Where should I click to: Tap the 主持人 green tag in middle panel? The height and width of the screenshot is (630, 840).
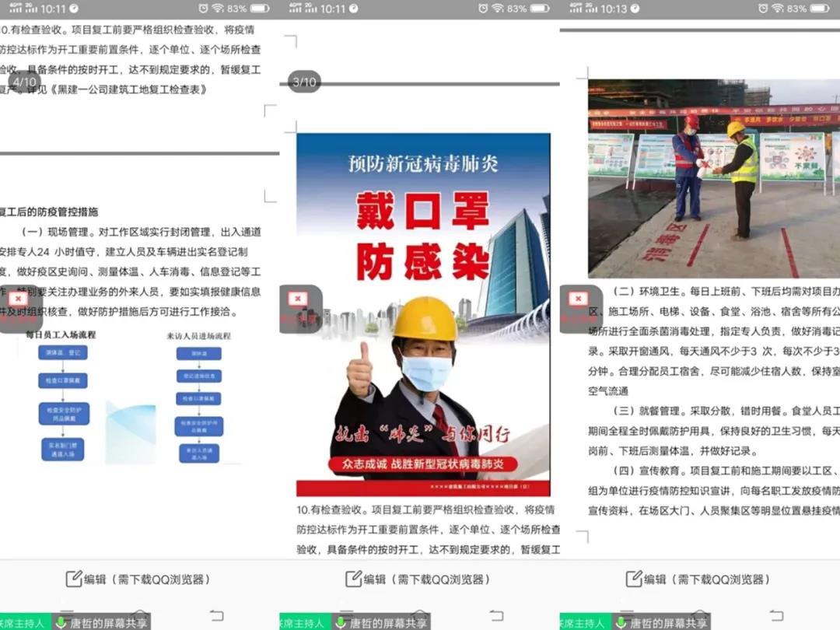pos(302,622)
